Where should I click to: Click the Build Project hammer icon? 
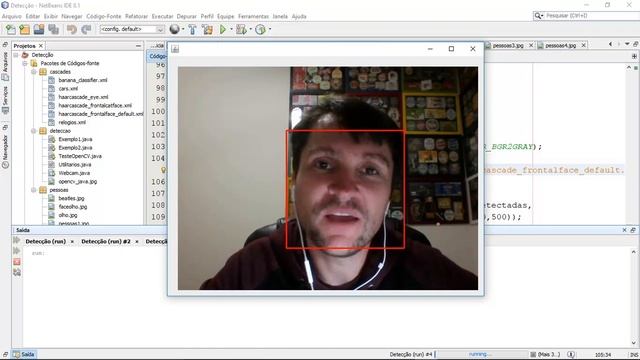192,29
